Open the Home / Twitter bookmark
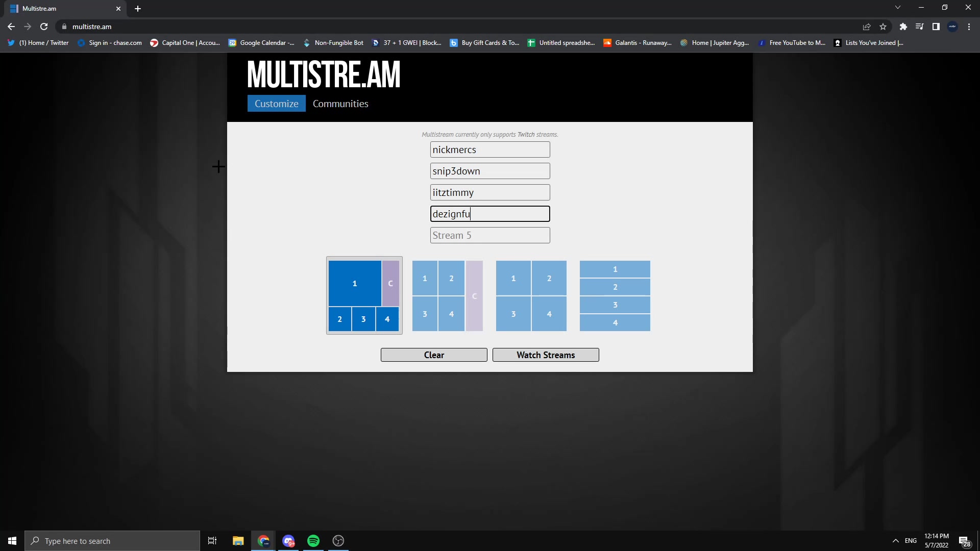Viewport: 980px width, 551px height. click(x=38, y=43)
